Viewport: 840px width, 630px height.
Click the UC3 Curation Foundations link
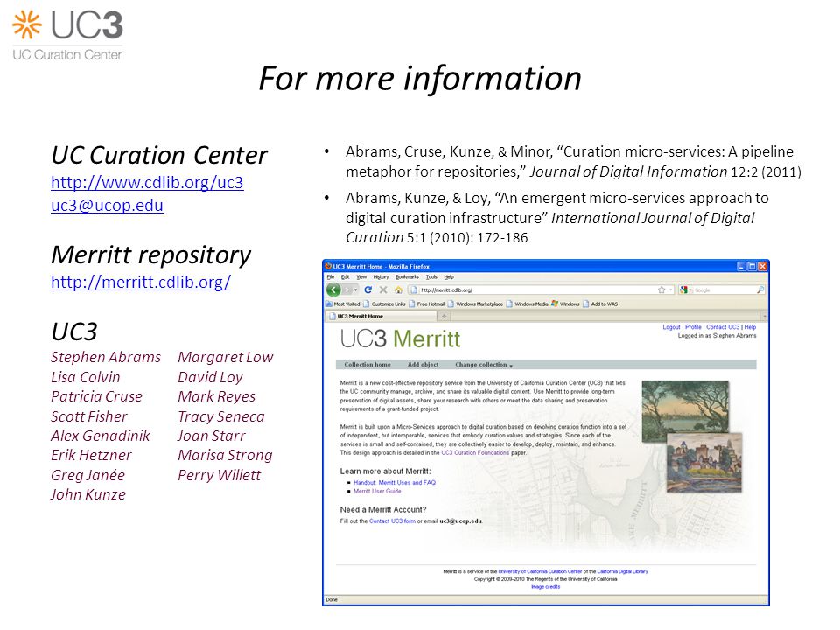coord(475,452)
